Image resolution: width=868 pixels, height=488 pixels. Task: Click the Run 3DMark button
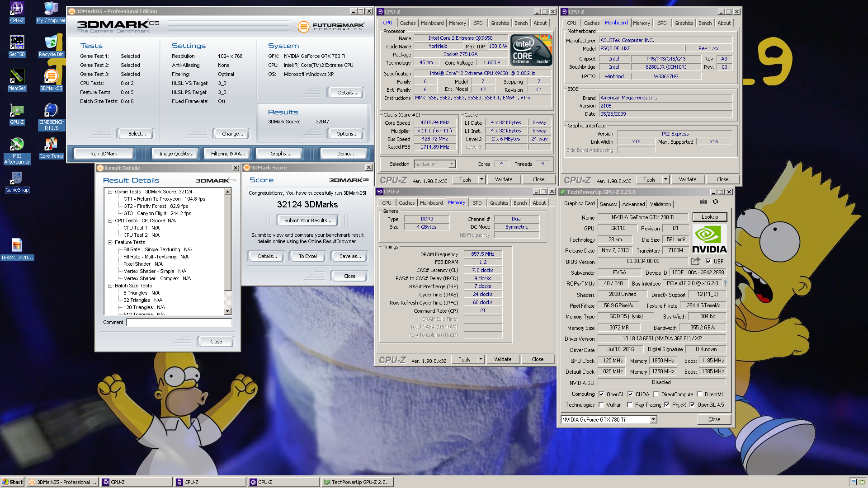(x=104, y=154)
